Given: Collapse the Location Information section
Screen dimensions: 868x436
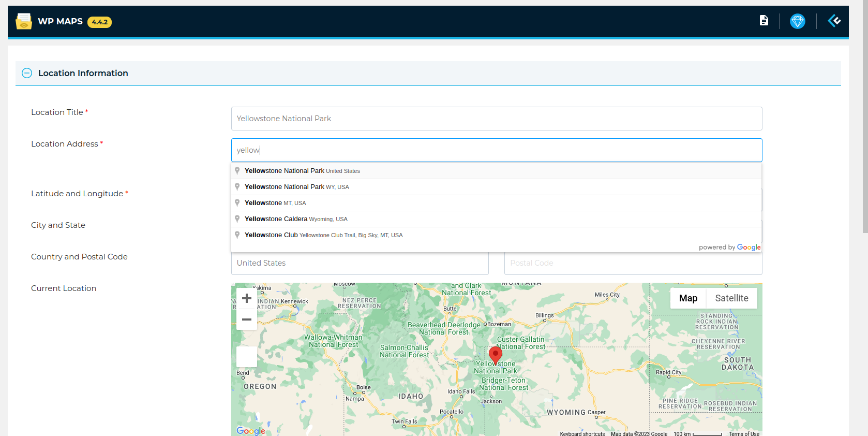Looking at the screenshot, I should (x=27, y=74).
